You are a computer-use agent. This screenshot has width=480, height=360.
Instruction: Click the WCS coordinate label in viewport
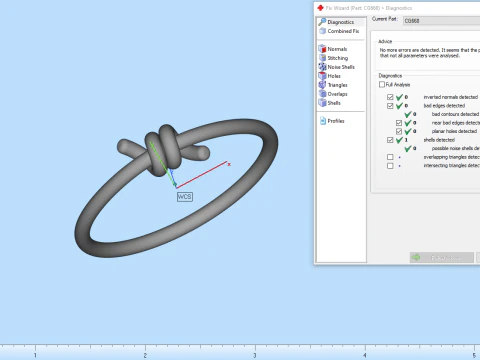185,197
